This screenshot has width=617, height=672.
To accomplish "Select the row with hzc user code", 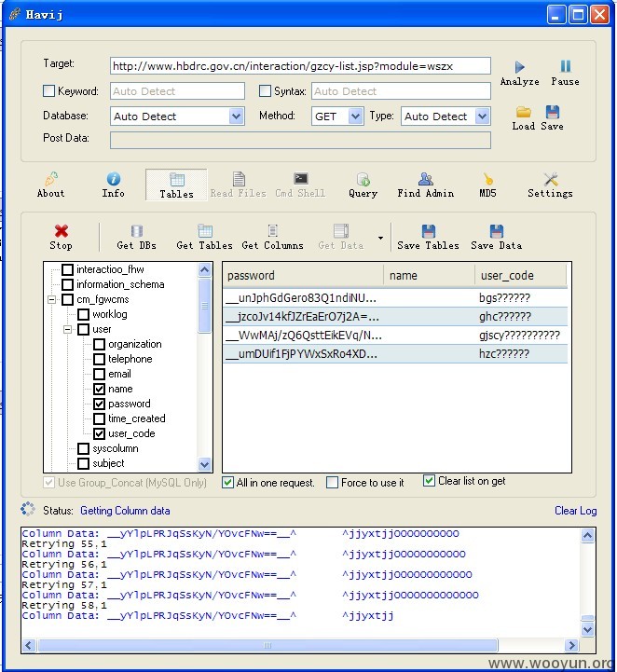I will pos(395,354).
